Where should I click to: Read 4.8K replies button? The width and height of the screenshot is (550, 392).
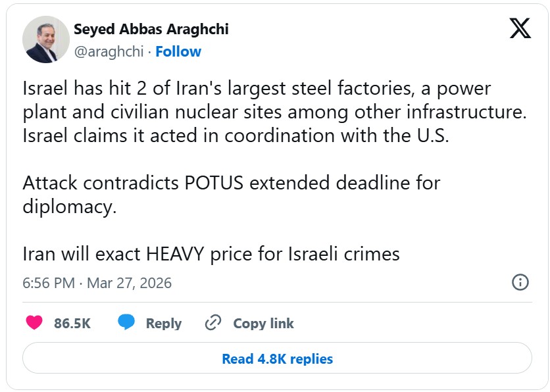277,359
